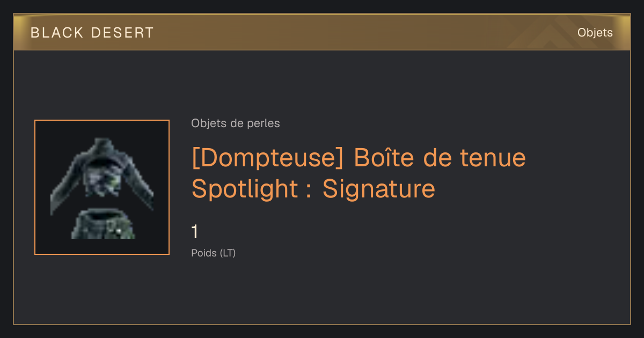The image size is (644, 338).
Task: Click the Poids (LT) label
Action: tap(214, 253)
